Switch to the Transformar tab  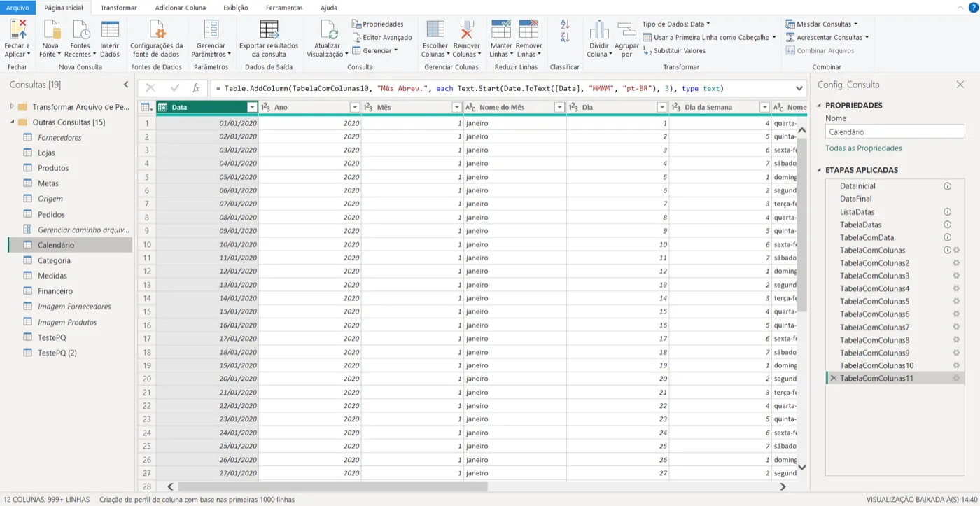118,8
